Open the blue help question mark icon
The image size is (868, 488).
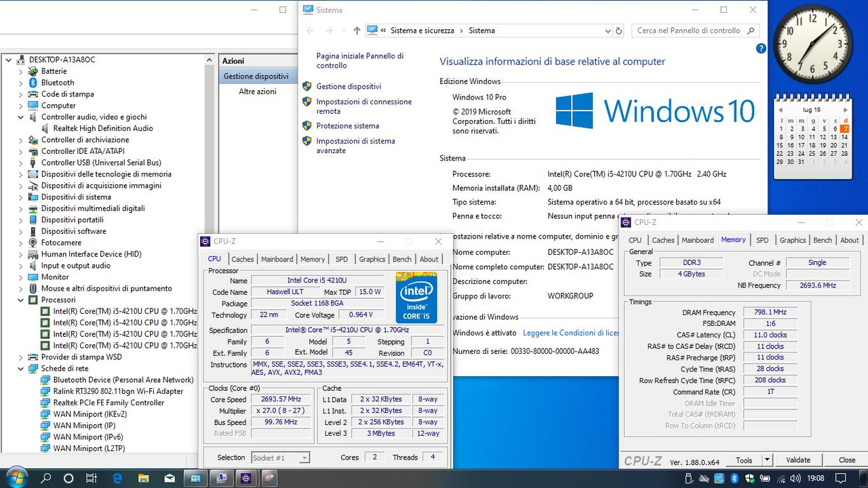point(761,49)
